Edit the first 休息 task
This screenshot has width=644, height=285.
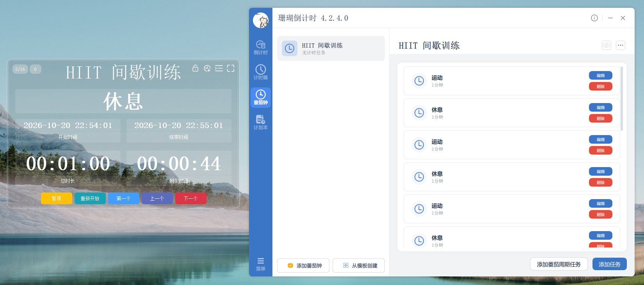601,107
